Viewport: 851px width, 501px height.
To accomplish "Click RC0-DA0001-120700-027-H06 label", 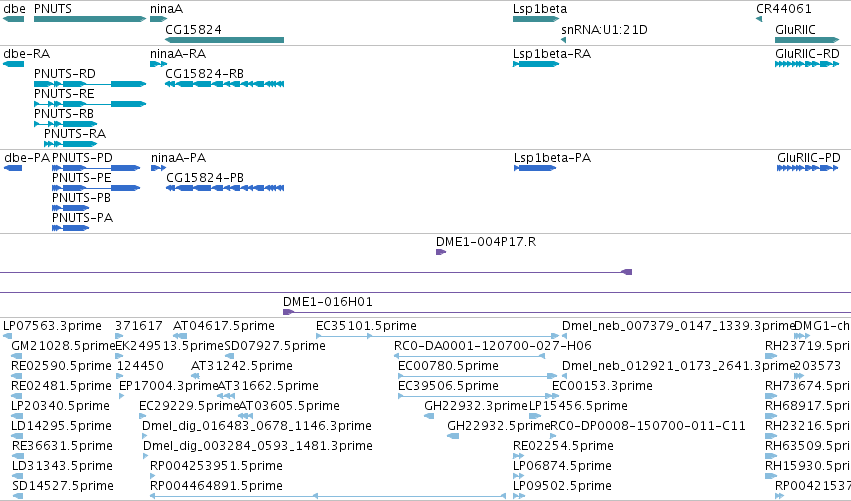I will click(493, 346).
